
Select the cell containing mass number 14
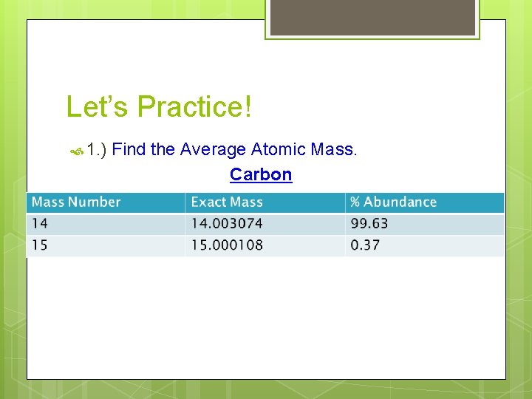click(x=106, y=224)
